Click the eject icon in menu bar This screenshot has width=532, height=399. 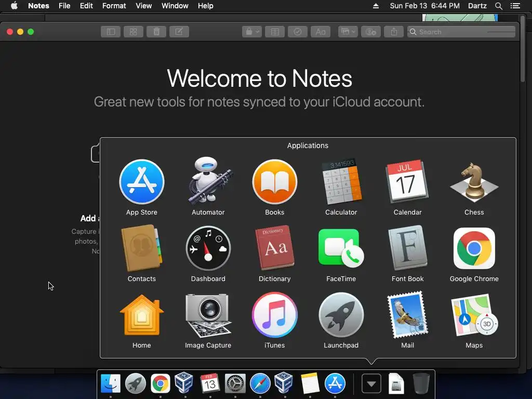tap(376, 6)
